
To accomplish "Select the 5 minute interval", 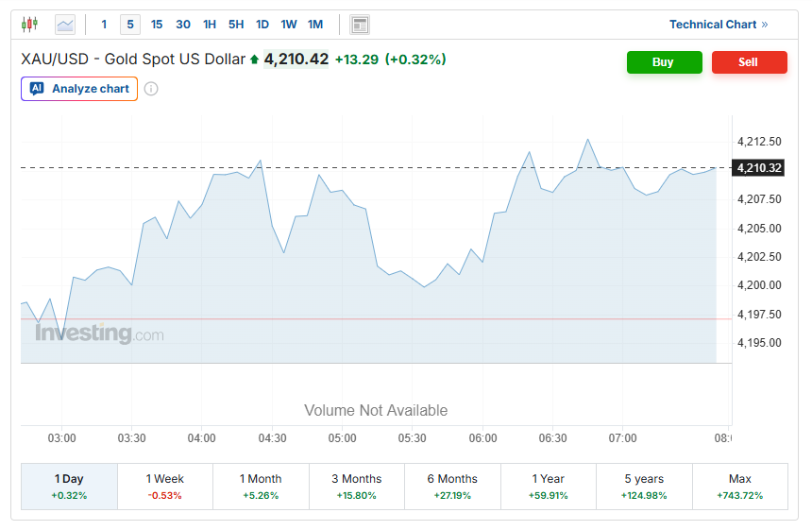I will [x=130, y=25].
